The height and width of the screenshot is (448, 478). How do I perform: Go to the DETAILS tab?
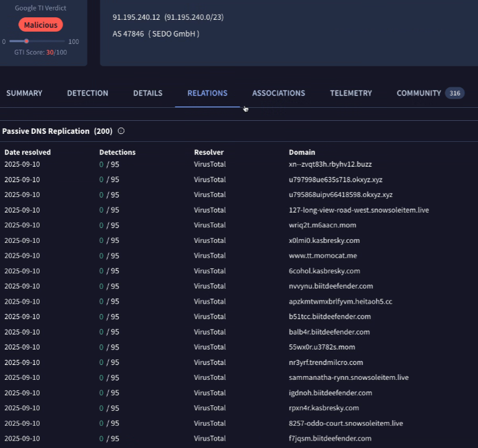[147, 94]
